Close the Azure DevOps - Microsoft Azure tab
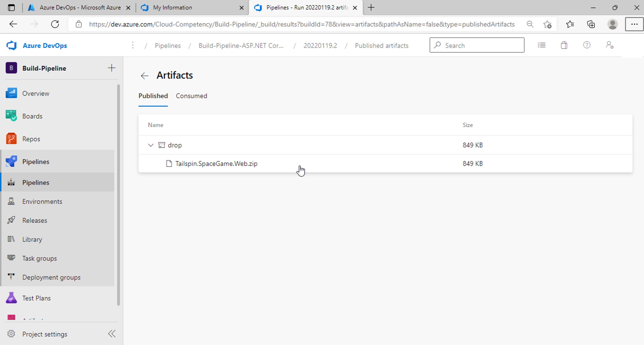This screenshot has width=644, height=345. click(128, 8)
